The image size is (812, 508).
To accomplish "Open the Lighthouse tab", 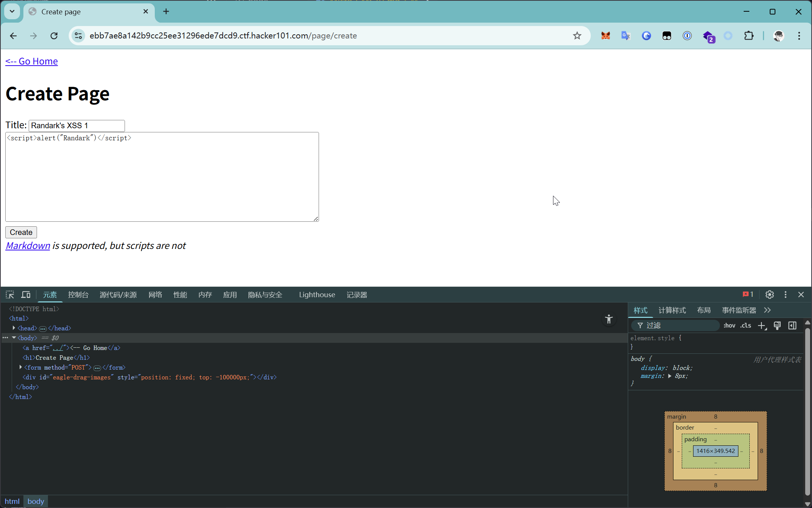I will click(317, 295).
